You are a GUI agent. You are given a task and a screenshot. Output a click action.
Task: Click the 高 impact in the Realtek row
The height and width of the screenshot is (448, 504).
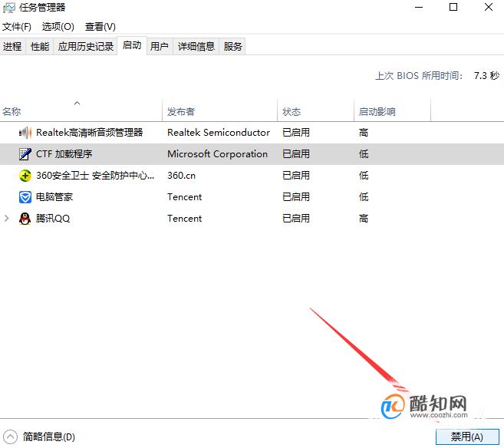click(x=364, y=133)
